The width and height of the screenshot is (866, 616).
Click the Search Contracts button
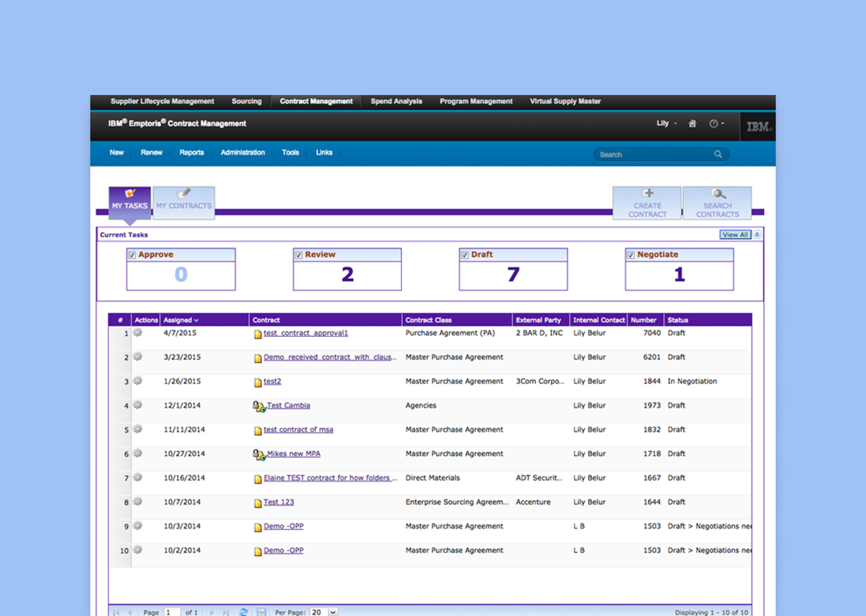[x=717, y=203]
